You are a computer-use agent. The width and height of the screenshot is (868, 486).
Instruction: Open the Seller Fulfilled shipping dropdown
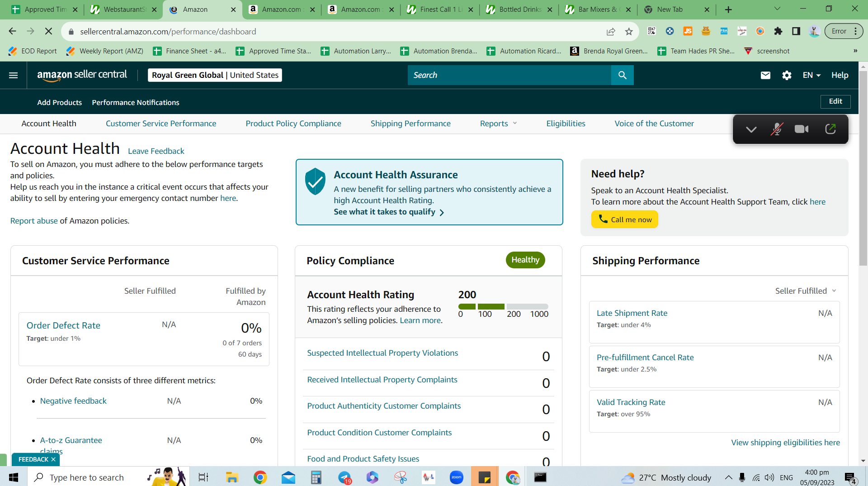806,291
